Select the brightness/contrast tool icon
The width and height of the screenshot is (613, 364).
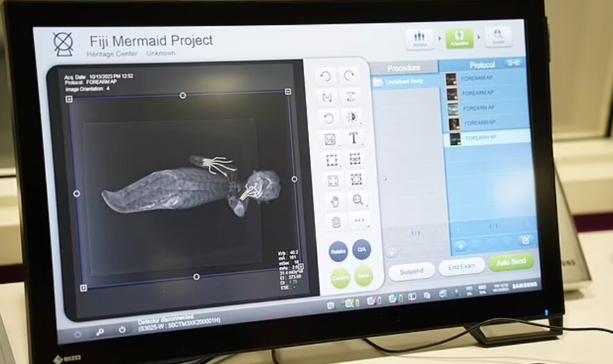coord(351,116)
